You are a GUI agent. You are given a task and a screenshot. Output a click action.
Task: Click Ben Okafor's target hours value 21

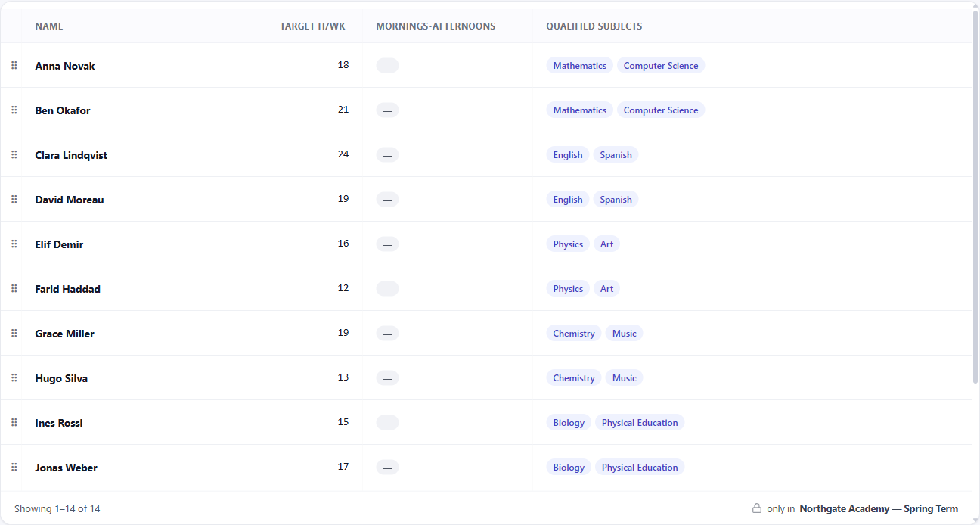click(343, 110)
